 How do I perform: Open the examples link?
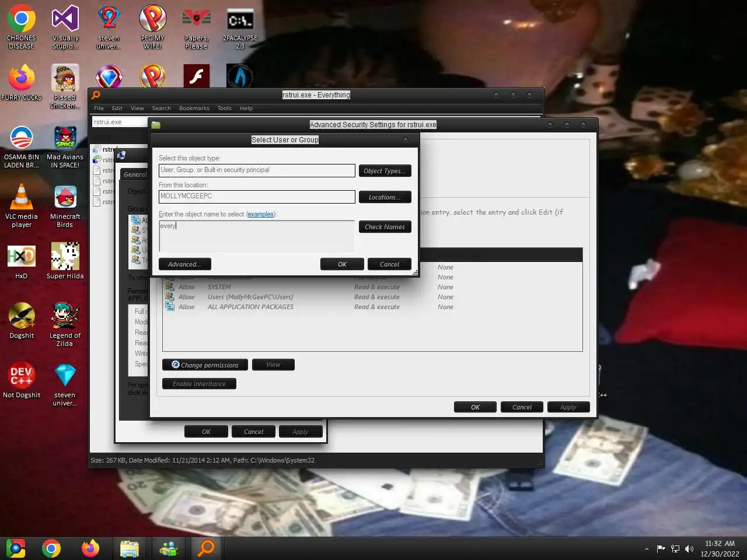260,214
